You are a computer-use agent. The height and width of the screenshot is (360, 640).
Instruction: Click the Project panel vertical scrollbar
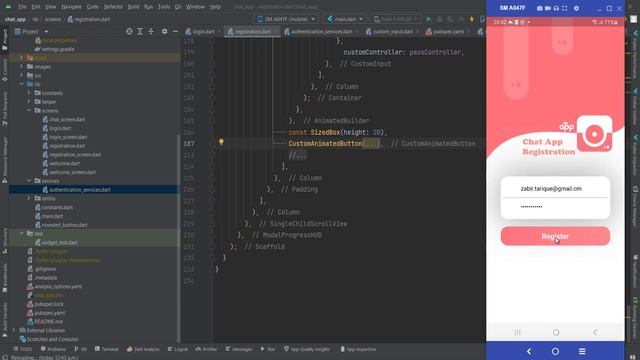178,237
